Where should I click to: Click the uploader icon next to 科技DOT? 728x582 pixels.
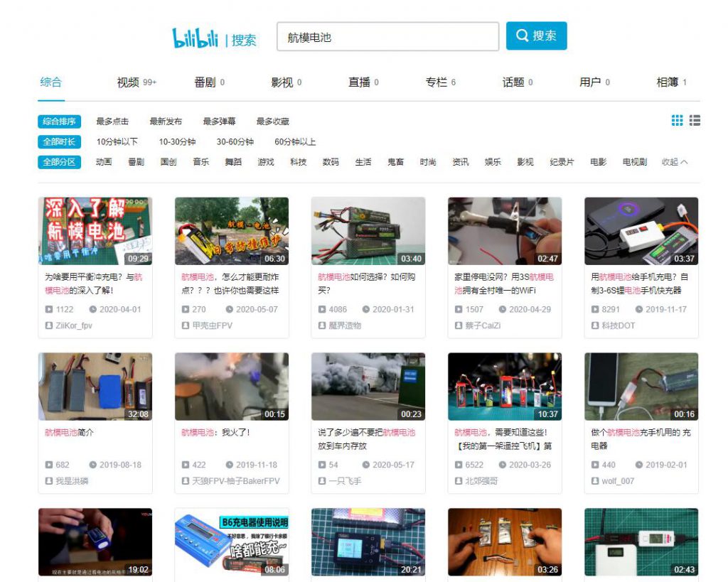(594, 325)
